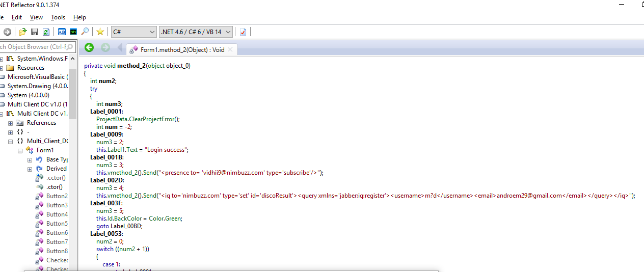The image size is (644, 272).
Task: Select the .ctor() method in tree
Action: (54, 187)
